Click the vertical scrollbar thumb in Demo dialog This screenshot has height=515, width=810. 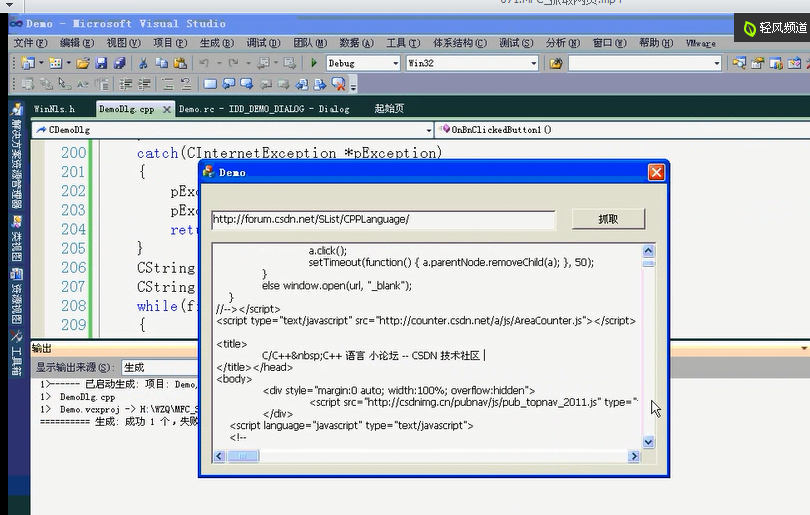coord(648,263)
